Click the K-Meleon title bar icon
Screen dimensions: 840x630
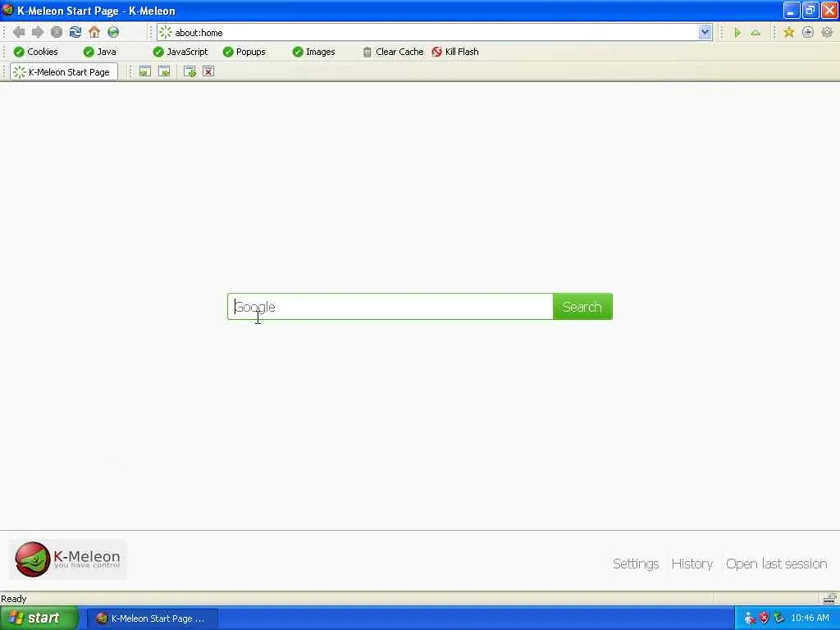click(x=7, y=10)
